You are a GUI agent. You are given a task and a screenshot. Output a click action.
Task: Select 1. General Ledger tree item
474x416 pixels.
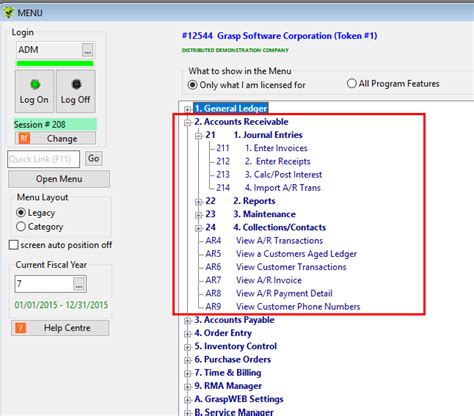[231, 108]
